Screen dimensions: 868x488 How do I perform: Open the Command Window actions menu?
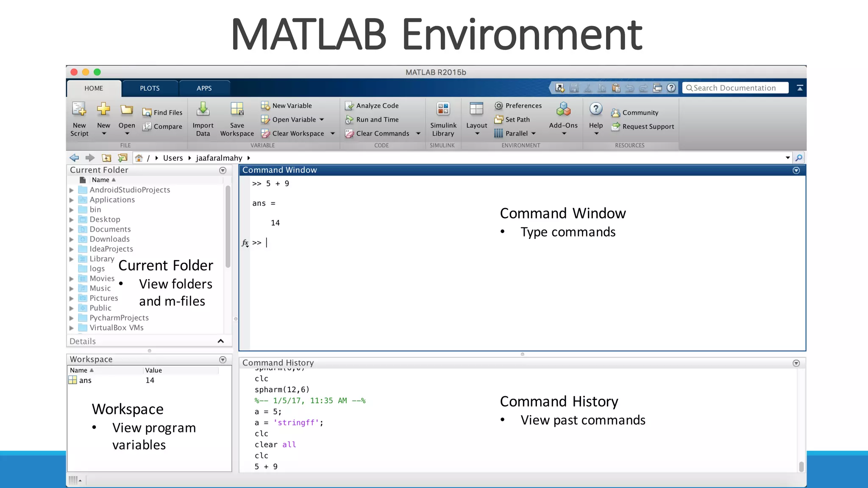pos(796,170)
